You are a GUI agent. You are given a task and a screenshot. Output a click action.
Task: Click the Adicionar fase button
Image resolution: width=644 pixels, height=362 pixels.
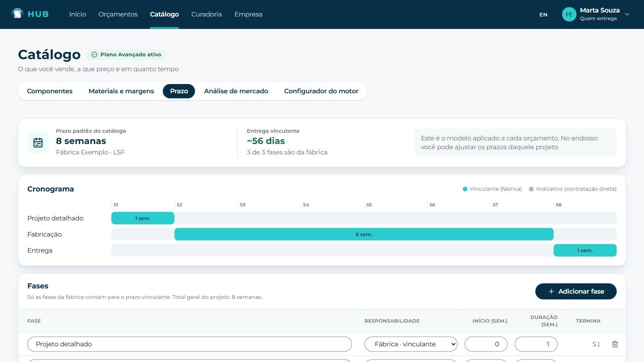[576, 292]
